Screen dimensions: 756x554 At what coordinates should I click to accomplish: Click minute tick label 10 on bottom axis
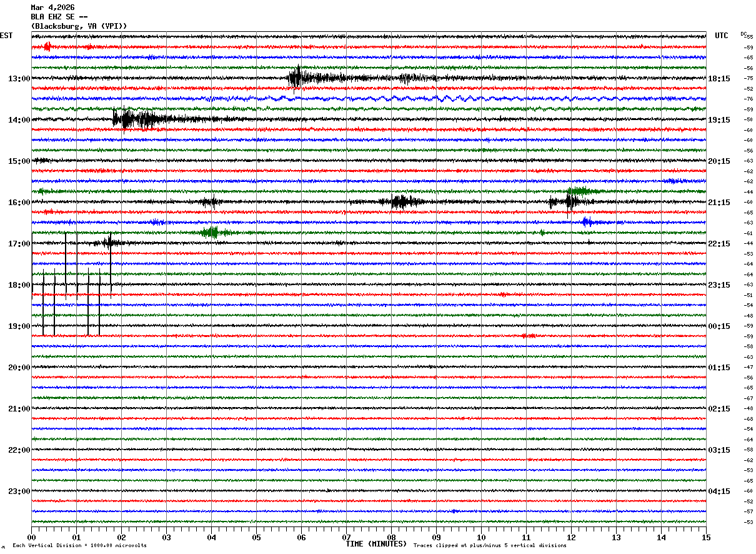pyautogui.click(x=481, y=537)
